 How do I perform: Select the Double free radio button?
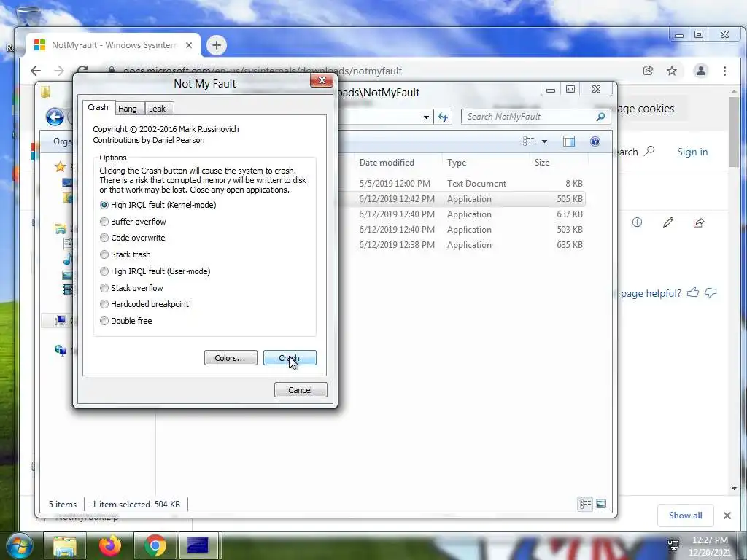click(x=104, y=321)
